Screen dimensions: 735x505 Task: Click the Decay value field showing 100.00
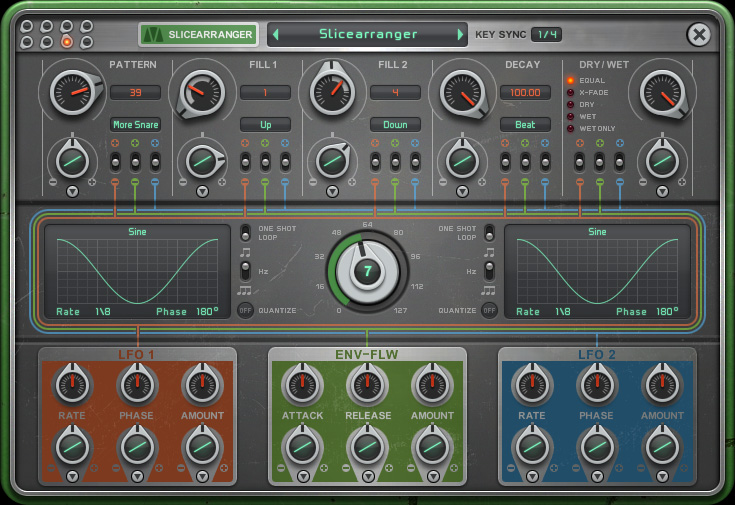(x=525, y=92)
